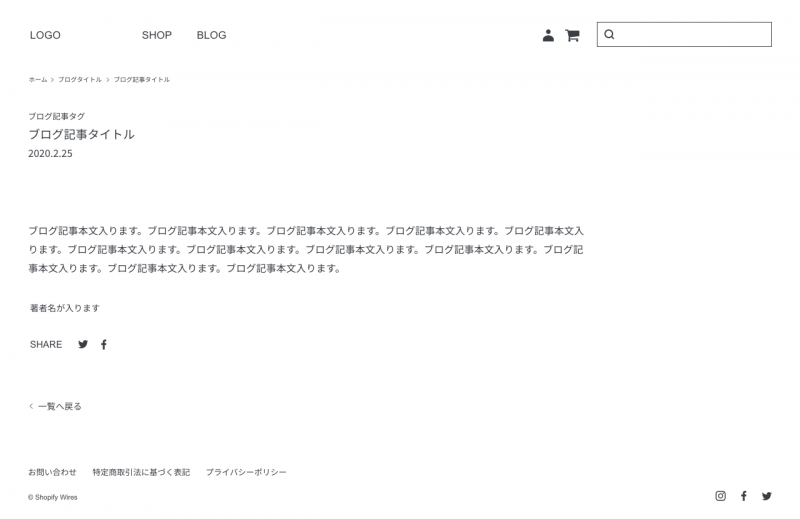The height and width of the screenshot is (519, 800).
Task: Go to ホーム breadcrumb
Action: (38, 80)
